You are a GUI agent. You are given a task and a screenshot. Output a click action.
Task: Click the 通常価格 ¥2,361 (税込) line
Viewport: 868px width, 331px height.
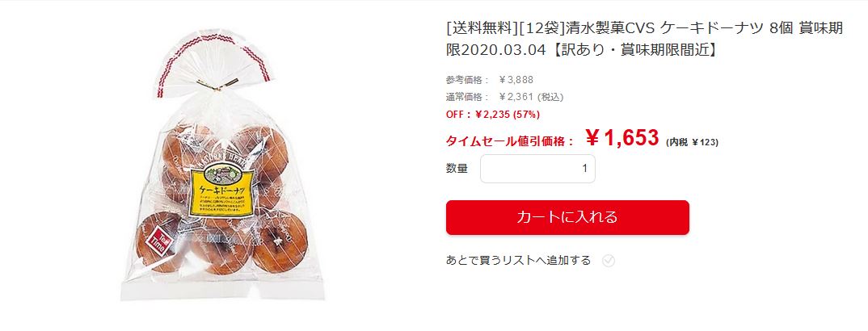[504, 97]
